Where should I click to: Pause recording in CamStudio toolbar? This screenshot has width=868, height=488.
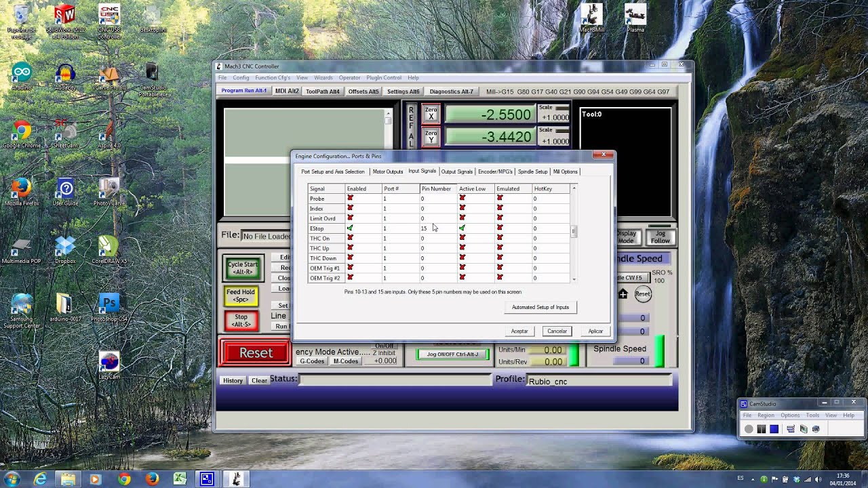coord(762,429)
